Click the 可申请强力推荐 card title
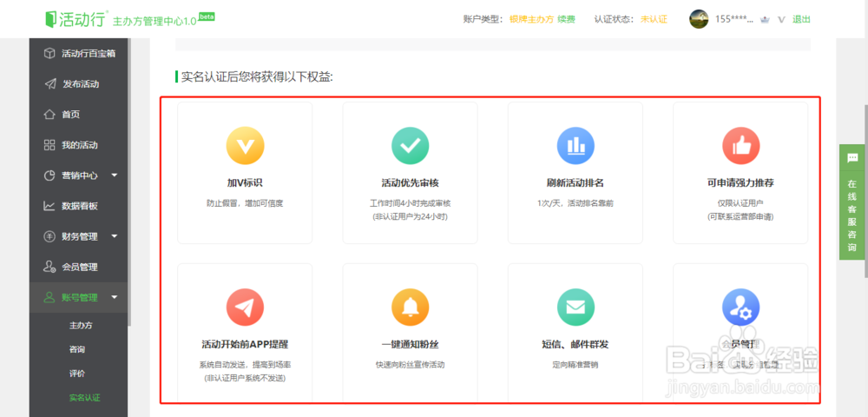868x417 pixels. (x=740, y=182)
